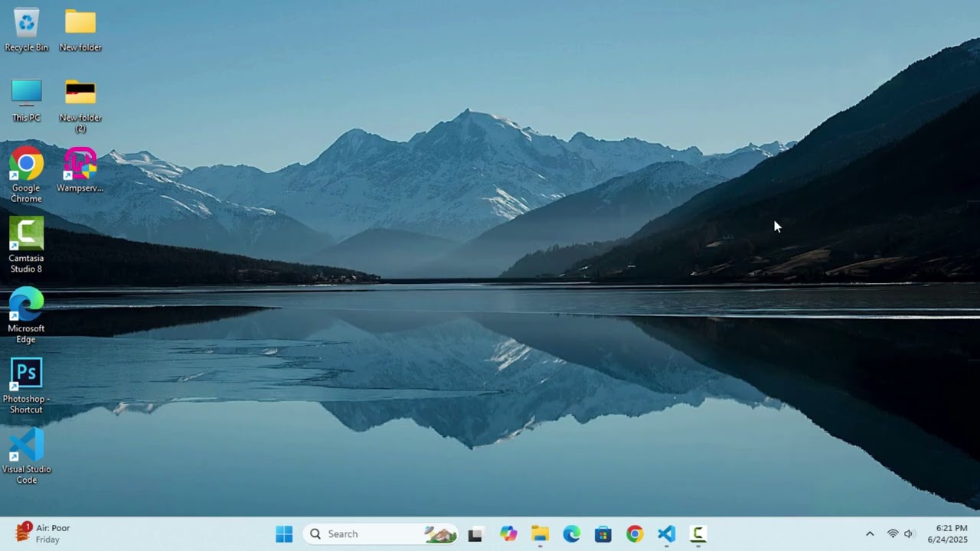Open Wi-Fi network quick settings

click(893, 534)
